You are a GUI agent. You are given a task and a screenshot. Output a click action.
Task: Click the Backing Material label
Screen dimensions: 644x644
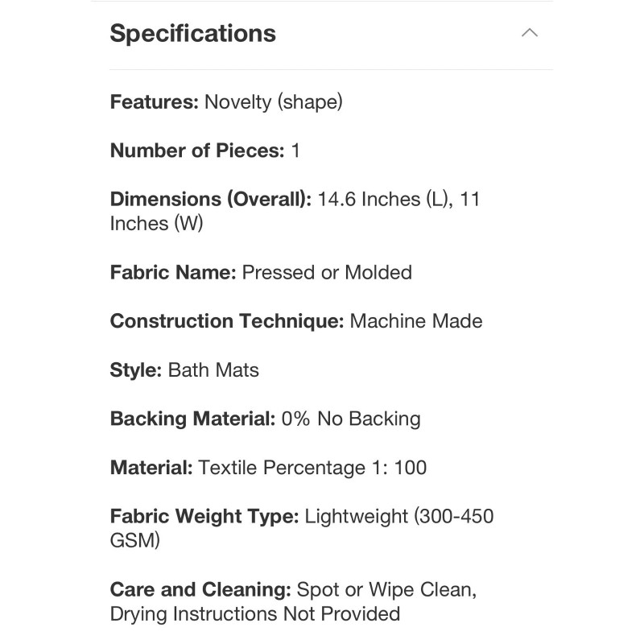pos(192,419)
